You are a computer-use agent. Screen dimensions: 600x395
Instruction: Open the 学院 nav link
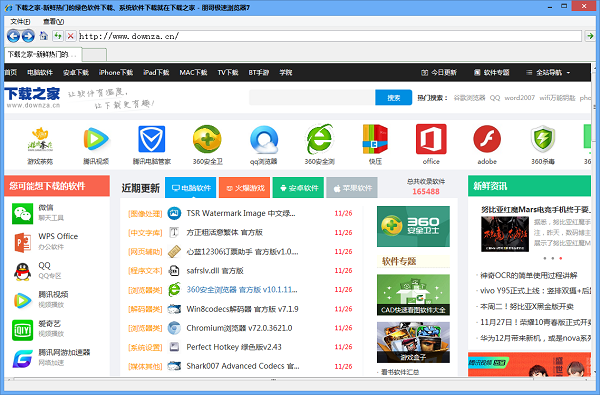pos(285,72)
